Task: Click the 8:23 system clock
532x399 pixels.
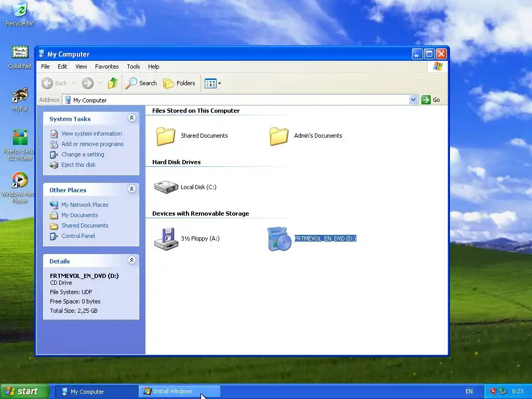Action: [x=517, y=392]
